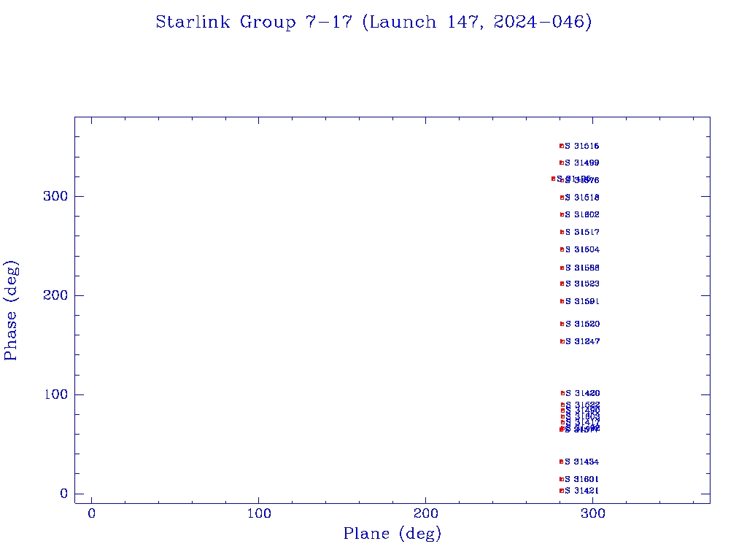
Task: Select the label "S 31421"
Action: (581, 491)
